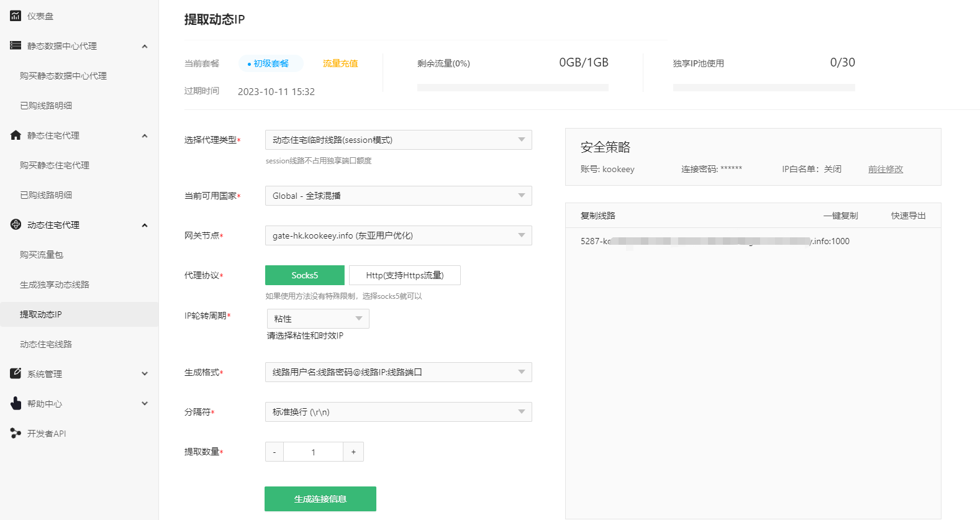Open 已购线路明细 under 静态数据中心代理
The height and width of the screenshot is (520, 980).
click(x=46, y=106)
